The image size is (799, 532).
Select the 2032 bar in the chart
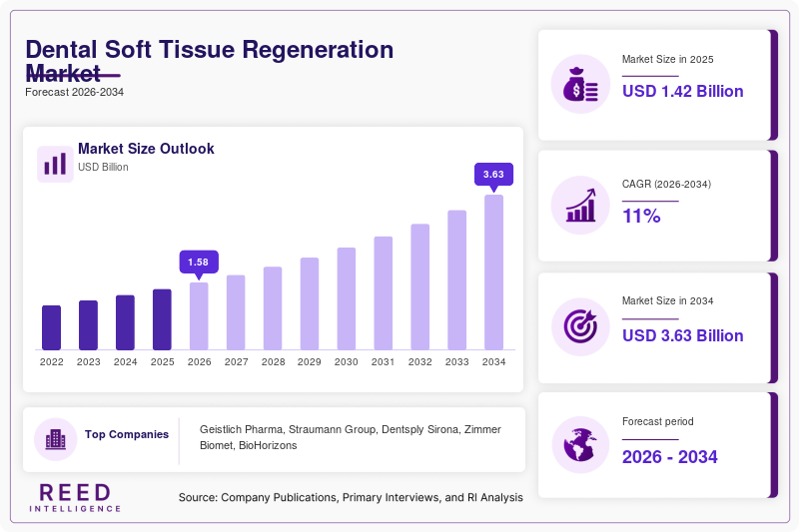tap(419, 287)
